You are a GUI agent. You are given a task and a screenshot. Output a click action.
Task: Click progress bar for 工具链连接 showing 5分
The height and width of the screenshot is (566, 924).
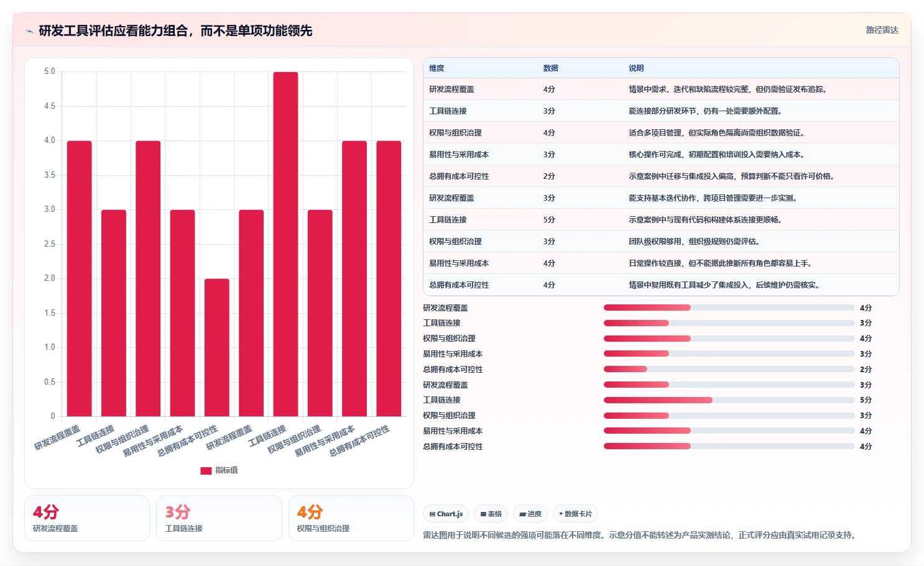(x=729, y=400)
